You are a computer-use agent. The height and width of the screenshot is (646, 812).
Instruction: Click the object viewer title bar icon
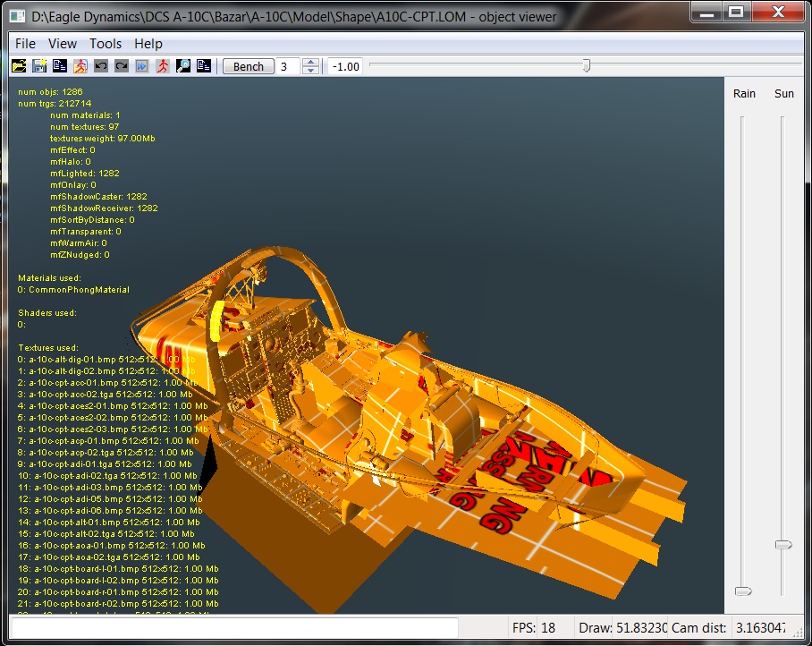17,16
